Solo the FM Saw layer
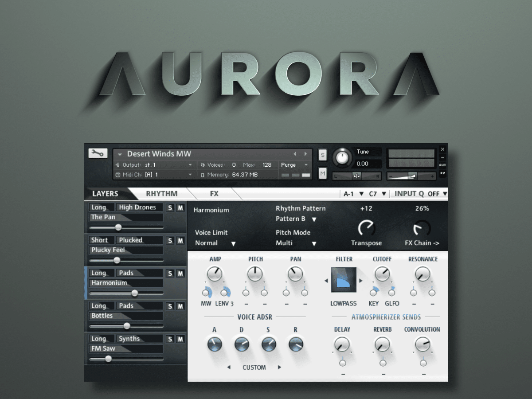Screen dimensions: 532x399 (170, 339)
